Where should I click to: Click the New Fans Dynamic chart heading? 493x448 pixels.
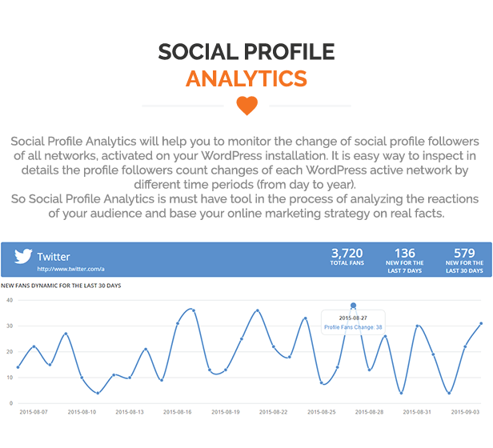[61, 286]
